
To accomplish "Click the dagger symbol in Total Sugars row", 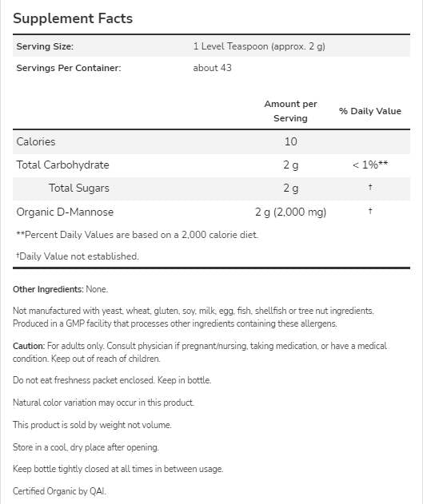I will 370,187.
